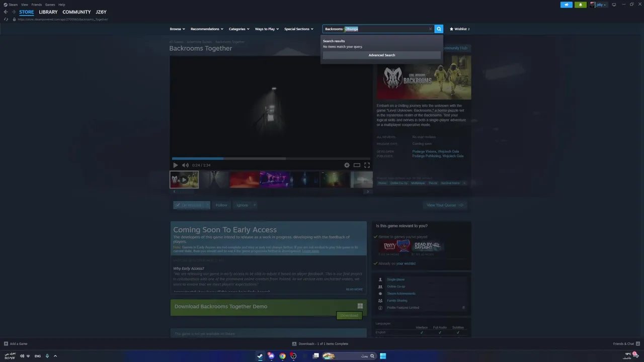Expand the Ignore dropdown arrow
This screenshot has height=362, width=644.
click(x=255, y=205)
